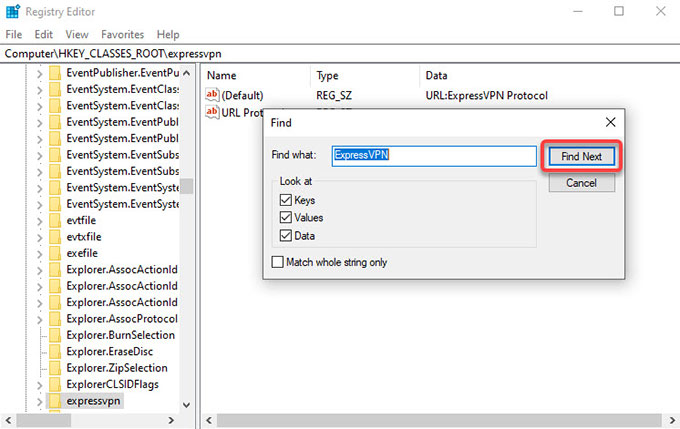
Task: Select the Explorer.BurnSelection key
Action: tap(120, 335)
